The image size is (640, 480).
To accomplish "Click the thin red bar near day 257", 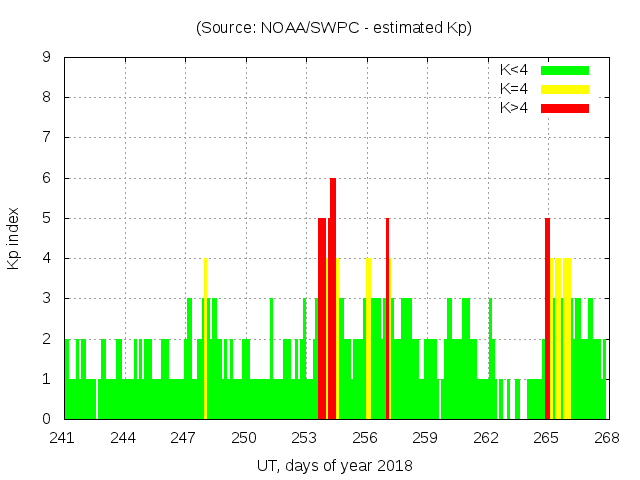I will click(x=387, y=320).
